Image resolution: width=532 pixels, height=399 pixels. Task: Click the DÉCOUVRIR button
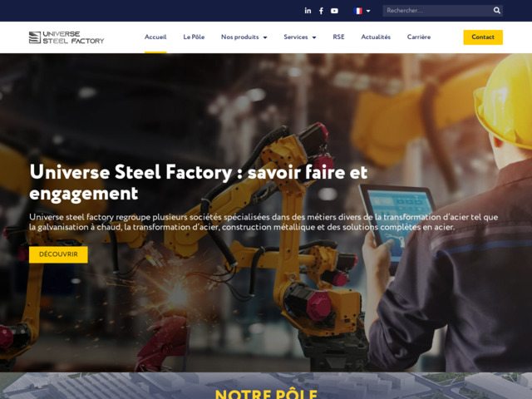[58, 254]
